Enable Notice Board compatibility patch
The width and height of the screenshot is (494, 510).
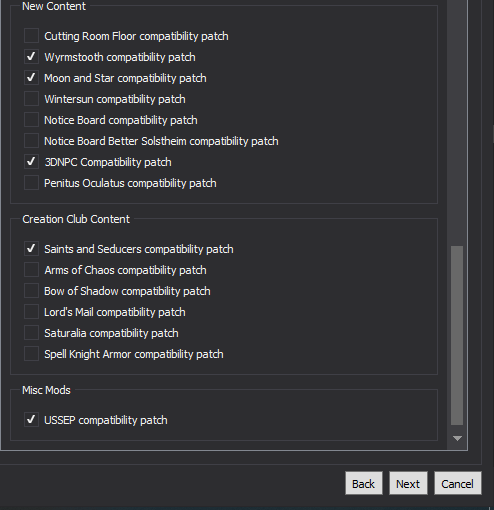[31, 120]
